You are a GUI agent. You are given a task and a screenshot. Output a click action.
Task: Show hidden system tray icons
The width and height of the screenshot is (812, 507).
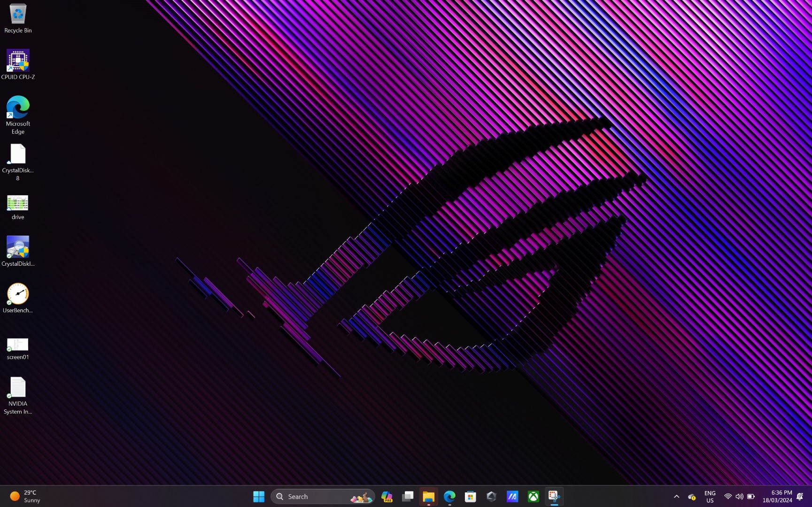pyautogui.click(x=676, y=496)
